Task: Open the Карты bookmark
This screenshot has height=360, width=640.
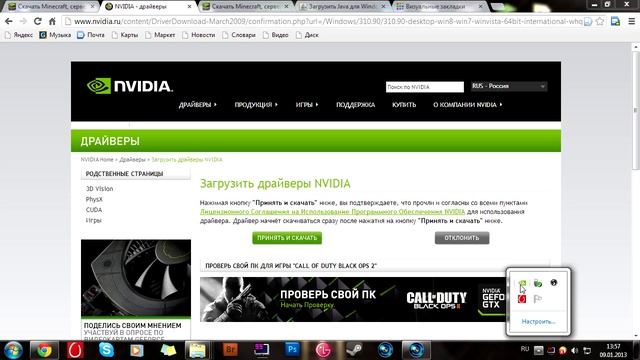Action: point(125,35)
